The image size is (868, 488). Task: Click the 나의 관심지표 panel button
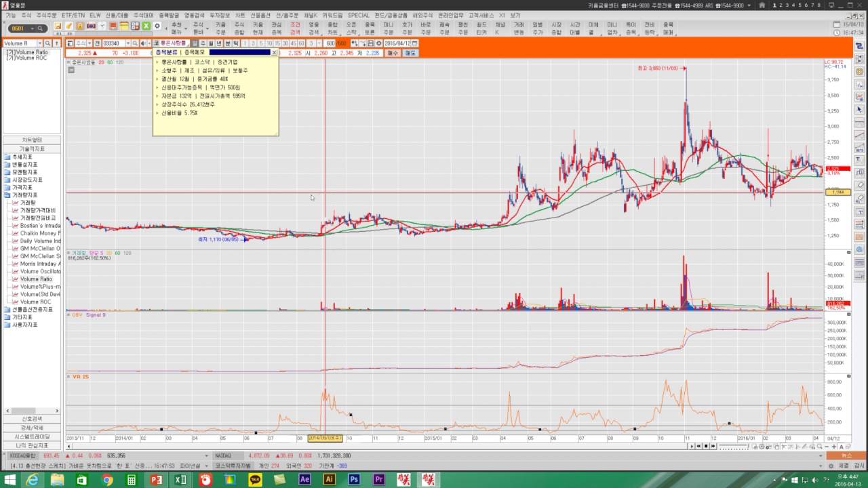(32, 445)
